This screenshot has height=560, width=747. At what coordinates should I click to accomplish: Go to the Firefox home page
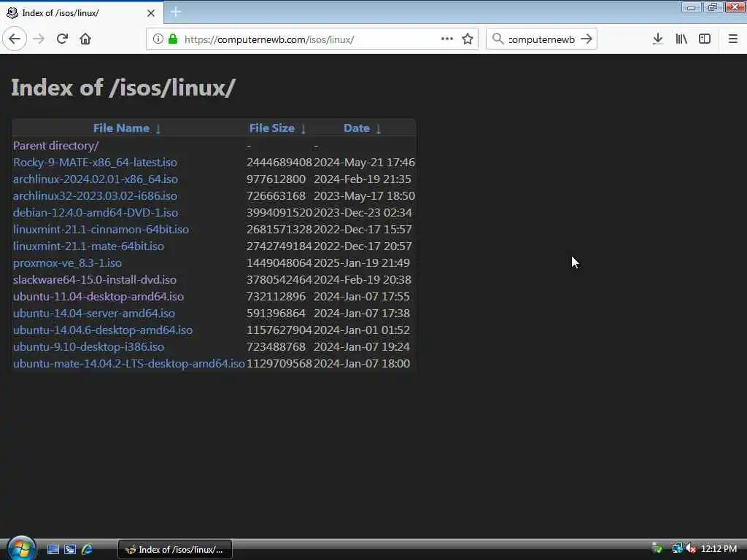[85, 39]
